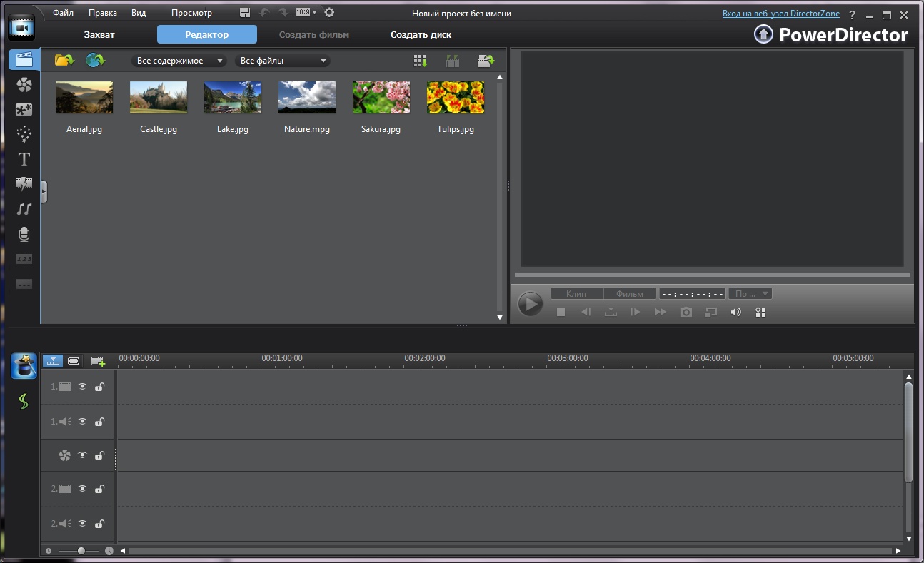Click the DirectorZone sign-in link
This screenshot has height=563, width=924.
pos(780,14)
